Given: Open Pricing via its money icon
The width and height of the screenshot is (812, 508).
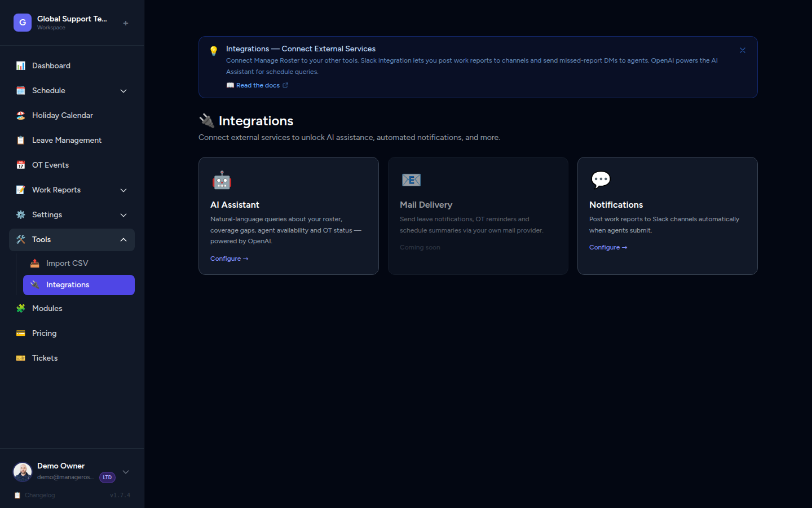Looking at the screenshot, I should point(21,333).
